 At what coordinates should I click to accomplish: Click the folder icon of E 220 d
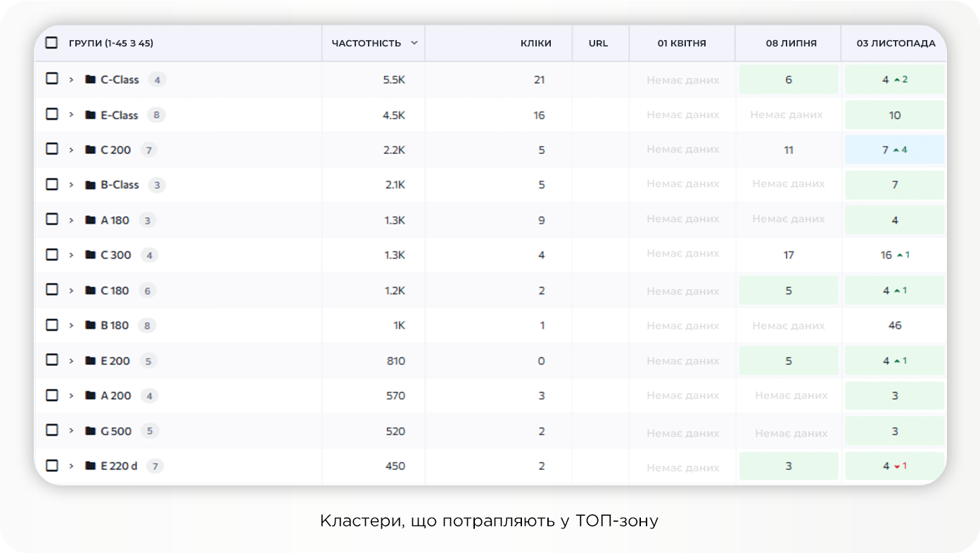click(90, 466)
